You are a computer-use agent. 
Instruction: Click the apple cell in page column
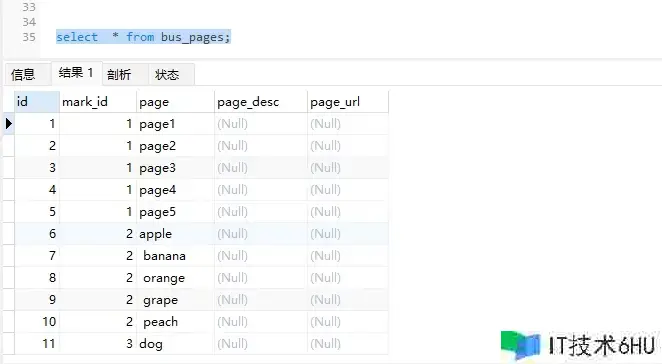tap(175, 234)
